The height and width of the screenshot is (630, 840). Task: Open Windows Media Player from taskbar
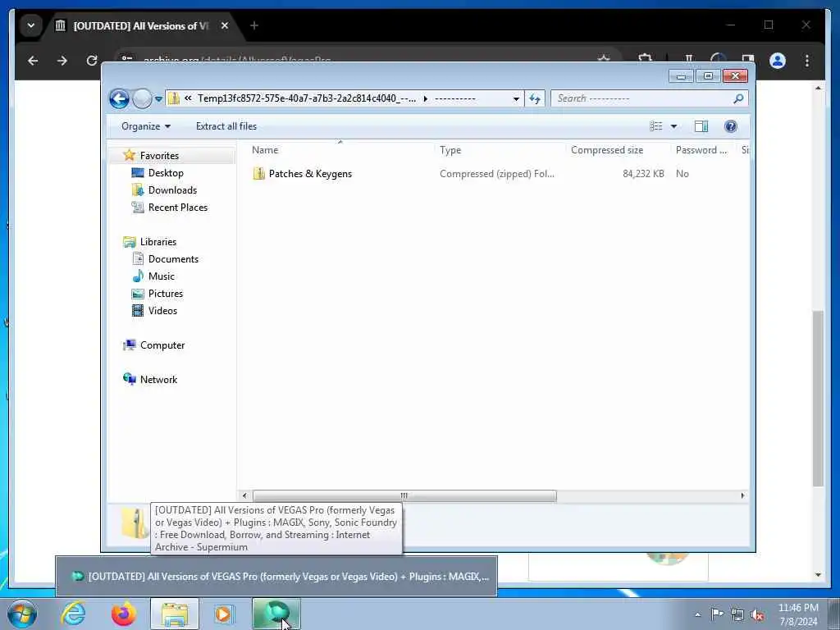223,614
